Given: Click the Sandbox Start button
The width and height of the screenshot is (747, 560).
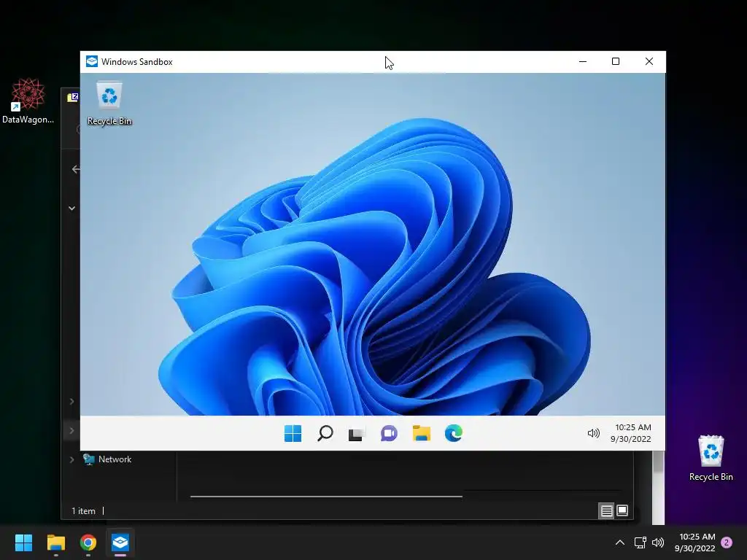Looking at the screenshot, I should pos(293,433).
